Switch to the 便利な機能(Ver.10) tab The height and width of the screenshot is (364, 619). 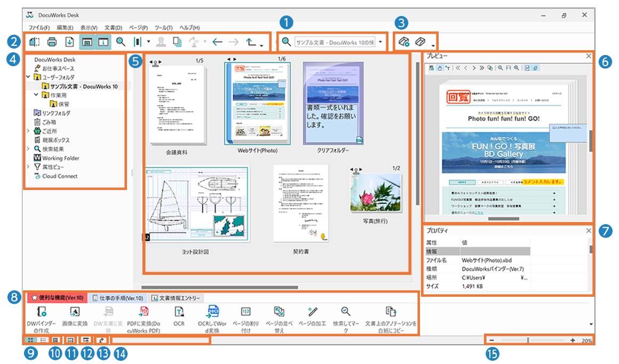click(x=57, y=298)
